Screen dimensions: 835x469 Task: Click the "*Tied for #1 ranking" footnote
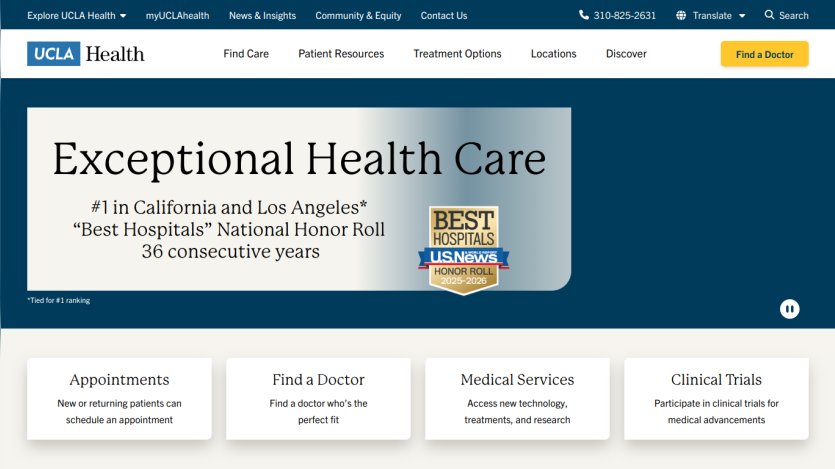click(x=59, y=300)
